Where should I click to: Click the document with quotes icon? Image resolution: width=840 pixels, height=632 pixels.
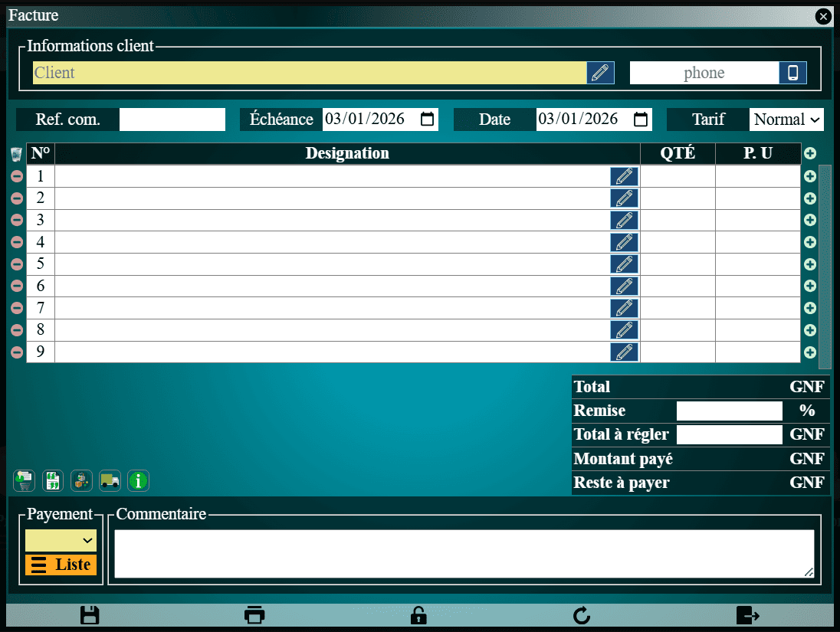(53, 480)
